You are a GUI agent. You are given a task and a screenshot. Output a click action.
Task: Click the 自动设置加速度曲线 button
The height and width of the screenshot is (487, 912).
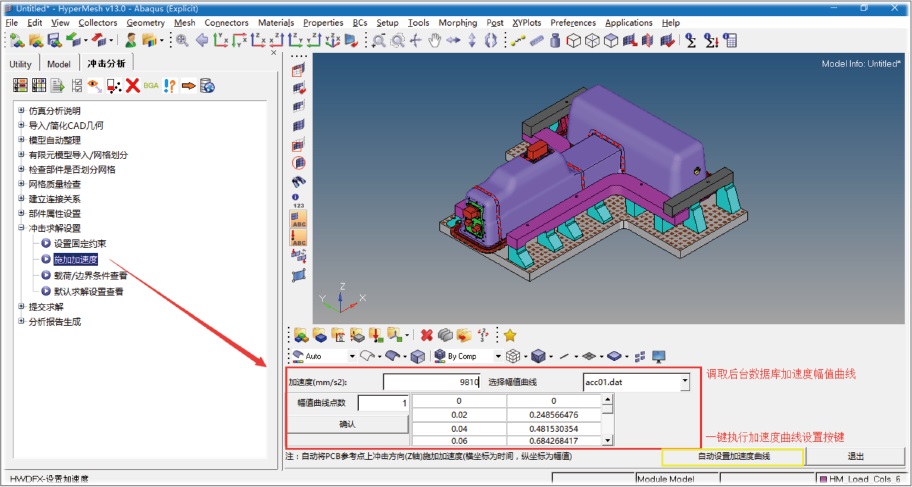tap(732, 457)
